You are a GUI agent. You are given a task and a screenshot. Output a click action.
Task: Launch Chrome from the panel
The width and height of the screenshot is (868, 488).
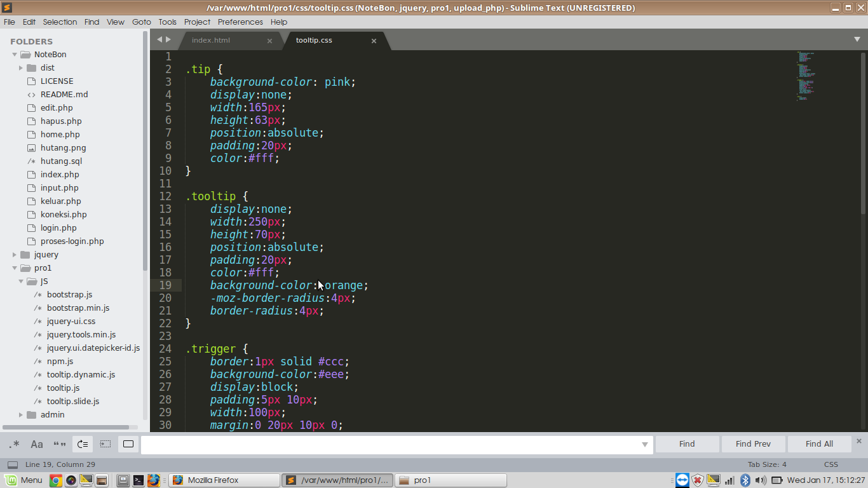(x=56, y=480)
